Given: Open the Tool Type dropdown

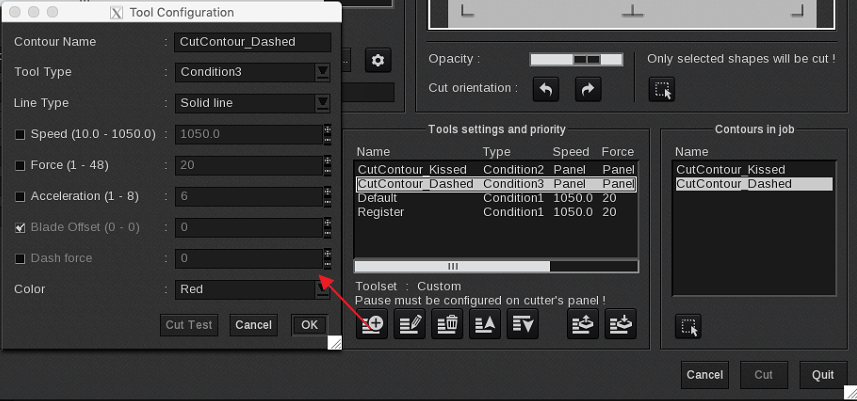Looking at the screenshot, I should [322, 72].
